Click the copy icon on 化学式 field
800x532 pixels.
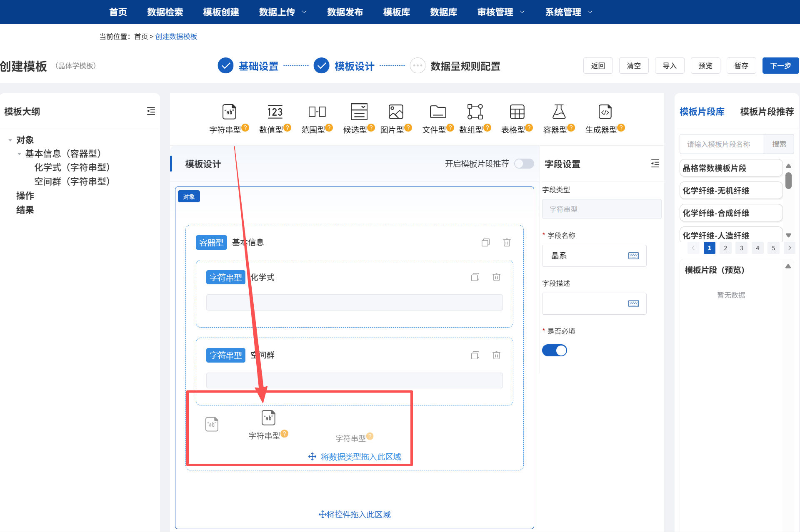(475, 277)
